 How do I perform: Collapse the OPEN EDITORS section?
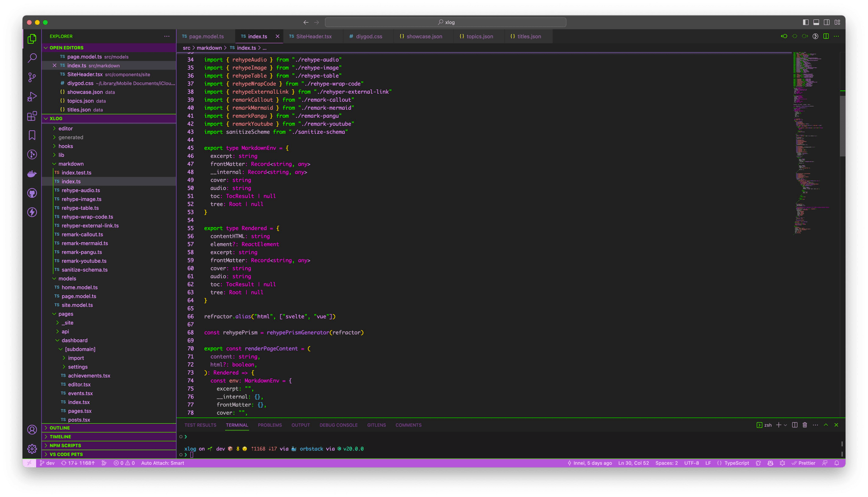[108, 47]
